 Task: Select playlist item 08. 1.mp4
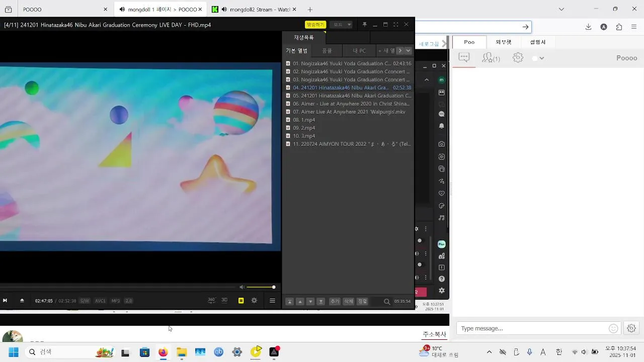[x=348, y=120]
